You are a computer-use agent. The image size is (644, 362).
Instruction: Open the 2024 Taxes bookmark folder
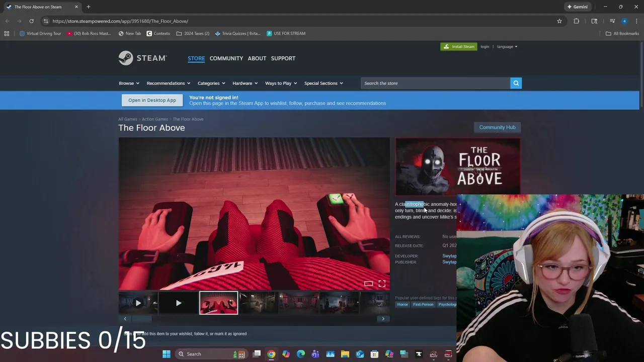(193, 33)
